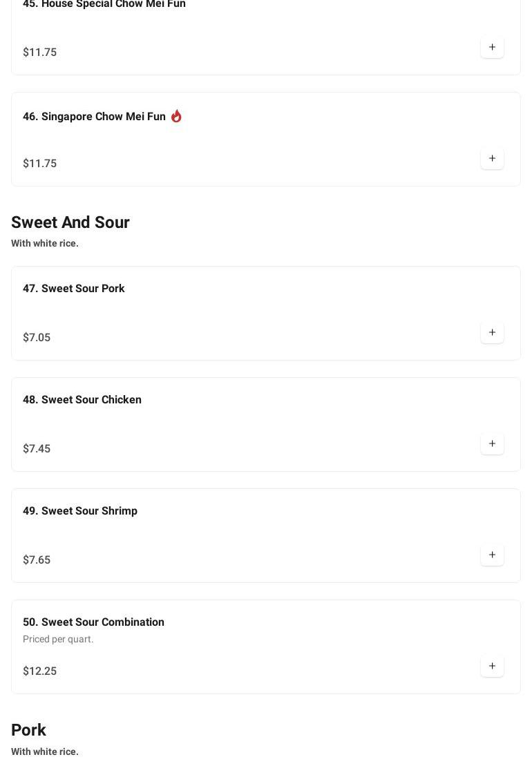
Task: Open 49. Sweet Sour Shrimp details
Action: point(80,511)
